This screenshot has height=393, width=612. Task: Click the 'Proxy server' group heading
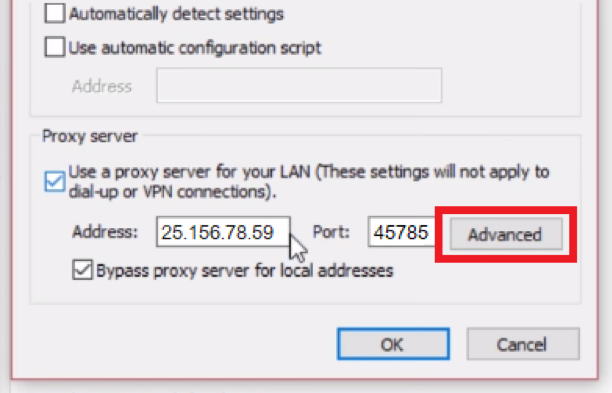click(x=90, y=137)
